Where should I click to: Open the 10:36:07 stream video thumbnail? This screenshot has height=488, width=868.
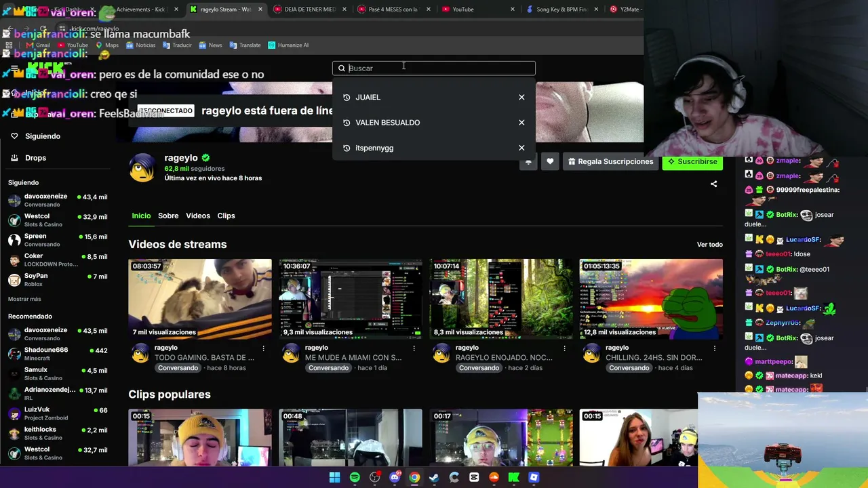[x=351, y=299]
